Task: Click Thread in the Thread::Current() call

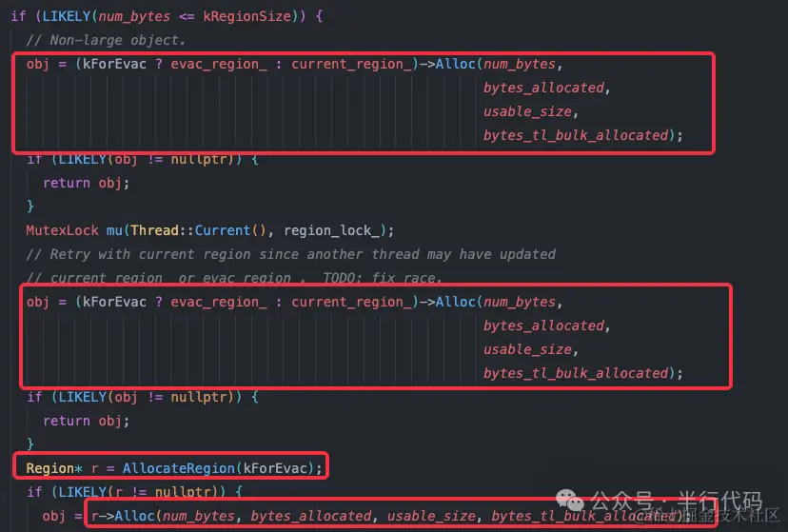Action: [155, 230]
